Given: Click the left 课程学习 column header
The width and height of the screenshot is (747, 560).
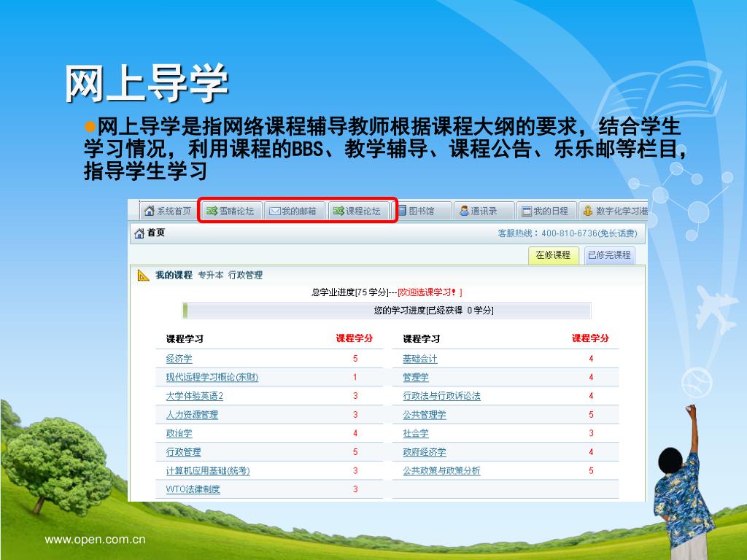Looking at the screenshot, I should [185, 339].
